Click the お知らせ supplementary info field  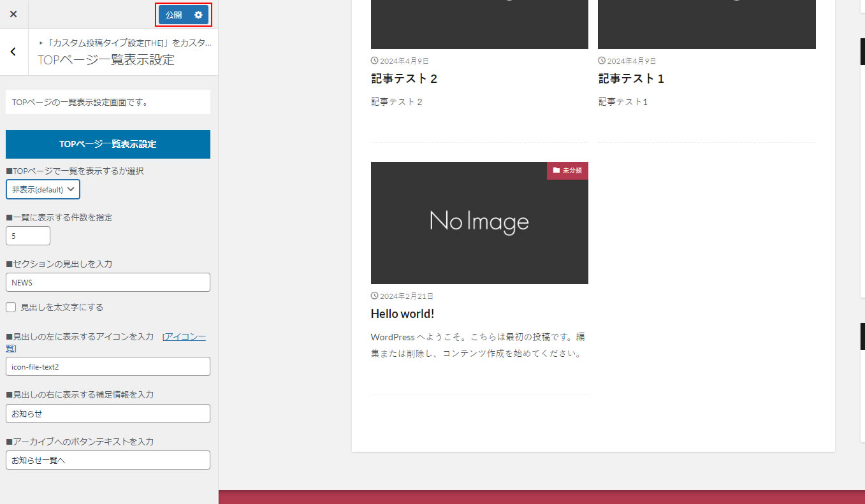click(108, 414)
